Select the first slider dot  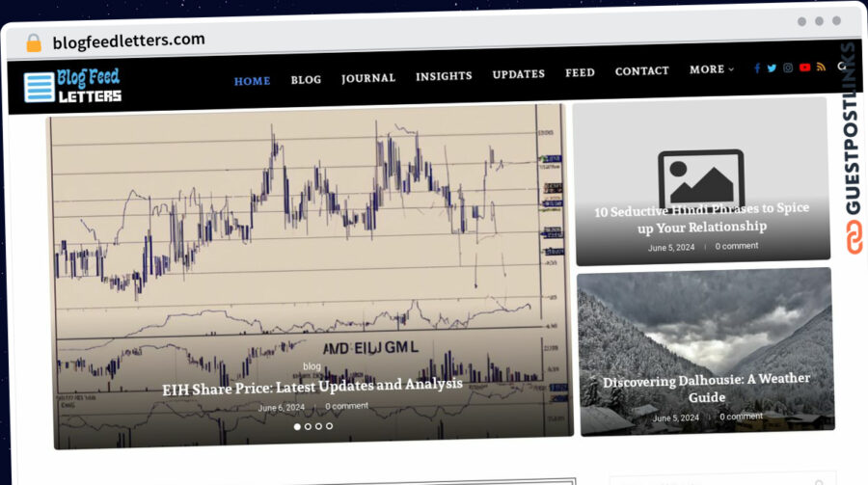297,427
